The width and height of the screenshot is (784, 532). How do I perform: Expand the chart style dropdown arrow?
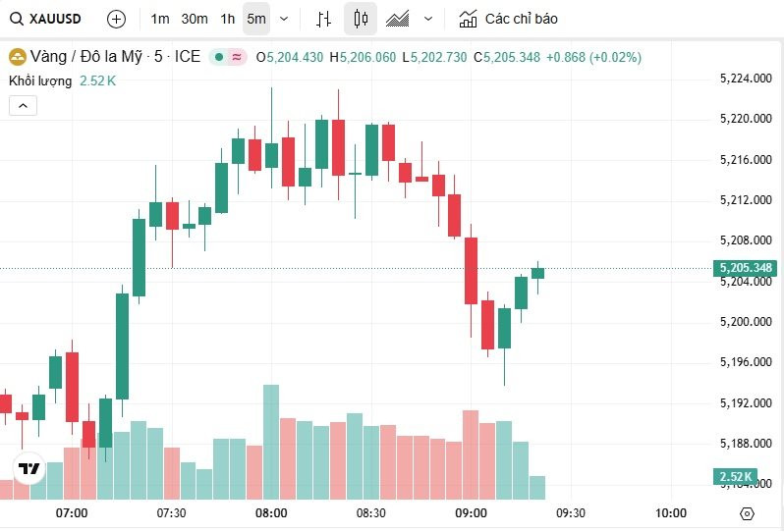click(428, 19)
